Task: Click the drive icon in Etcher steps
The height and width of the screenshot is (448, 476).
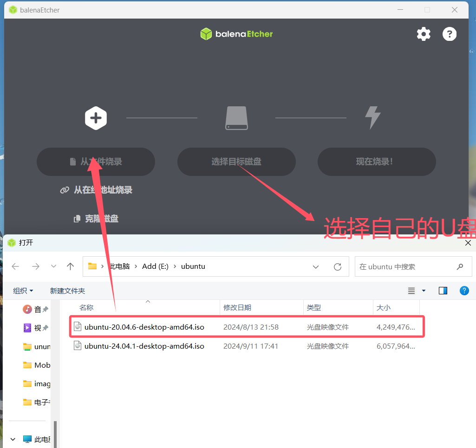Action: 236,118
